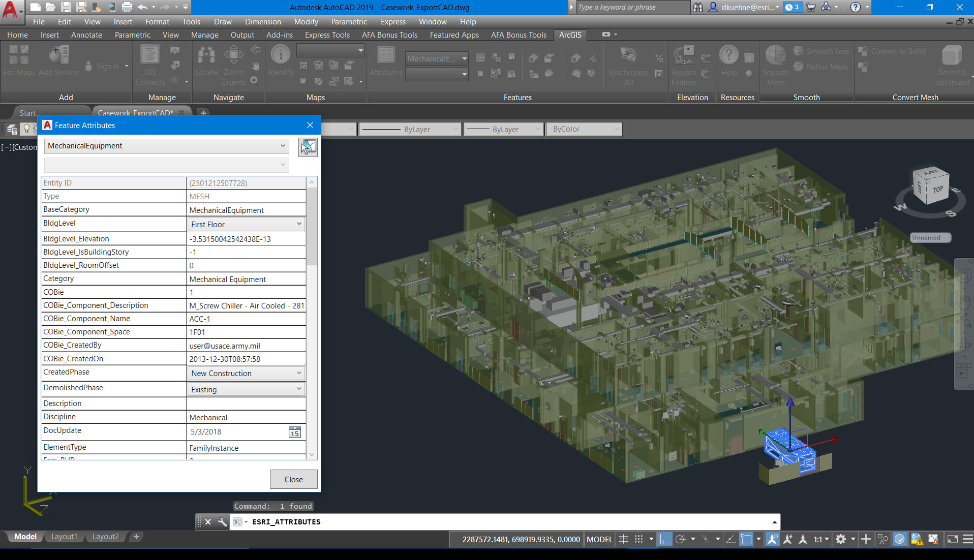Open the customize wrench on command line
Image resolution: width=974 pixels, height=560 pixels.
(x=222, y=522)
